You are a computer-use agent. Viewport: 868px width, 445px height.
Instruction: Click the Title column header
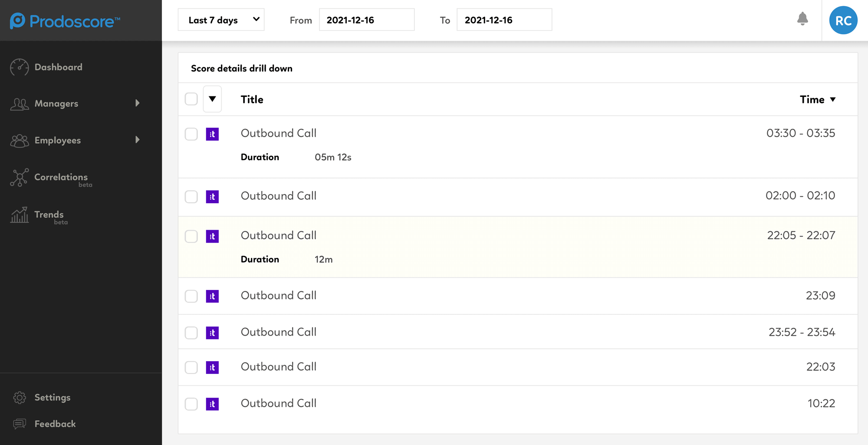tap(252, 99)
